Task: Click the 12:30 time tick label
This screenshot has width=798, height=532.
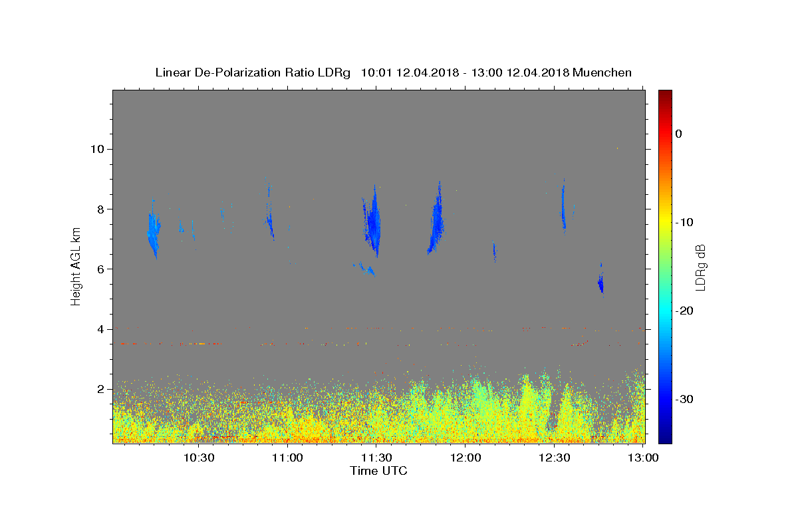Action: [x=554, y=458]
